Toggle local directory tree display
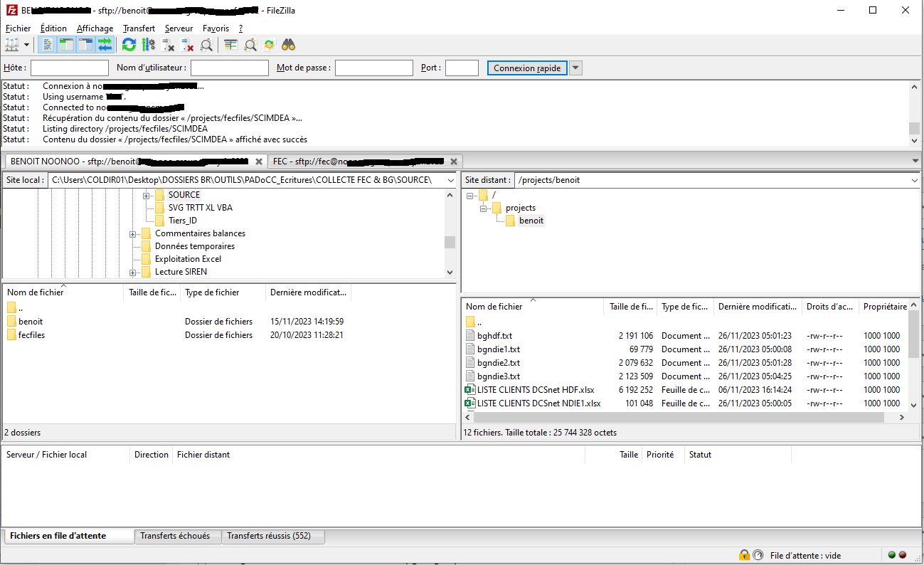Image resolution: width=924 pixels, height=565 pixels. click(x=66, y=45)
